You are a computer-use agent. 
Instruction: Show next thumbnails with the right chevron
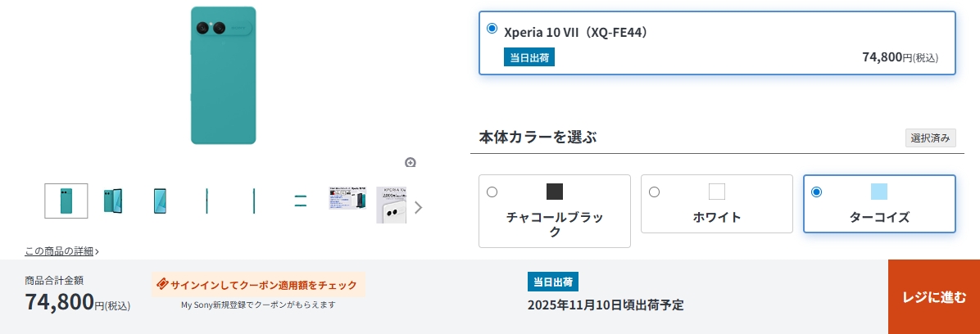pos(419,207)
